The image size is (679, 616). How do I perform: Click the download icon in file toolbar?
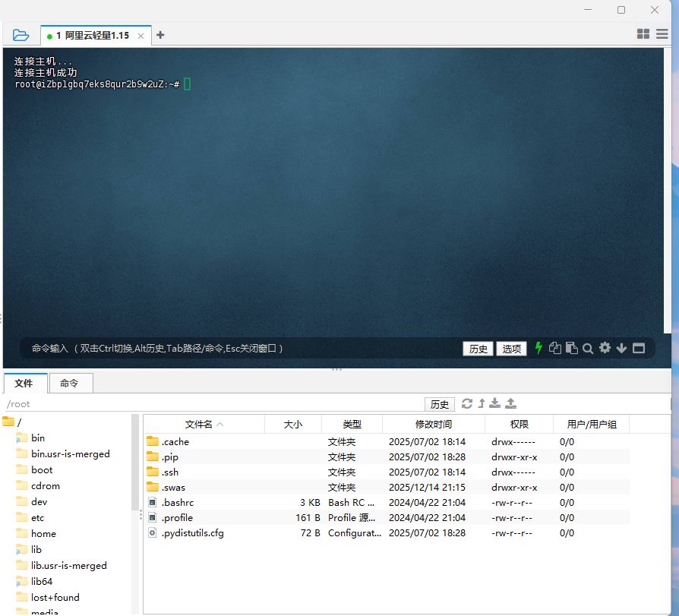pos(495,403)
